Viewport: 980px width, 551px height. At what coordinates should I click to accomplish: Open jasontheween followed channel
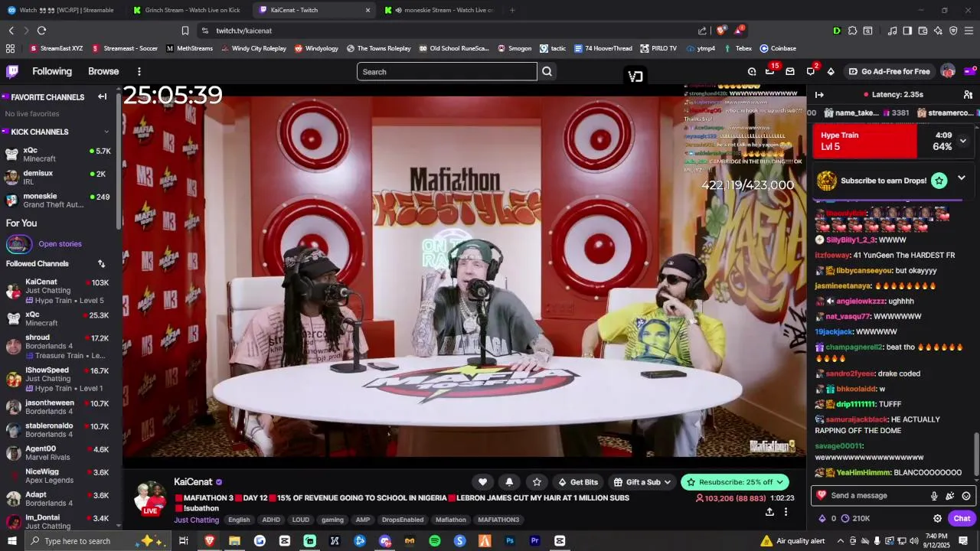60,407
